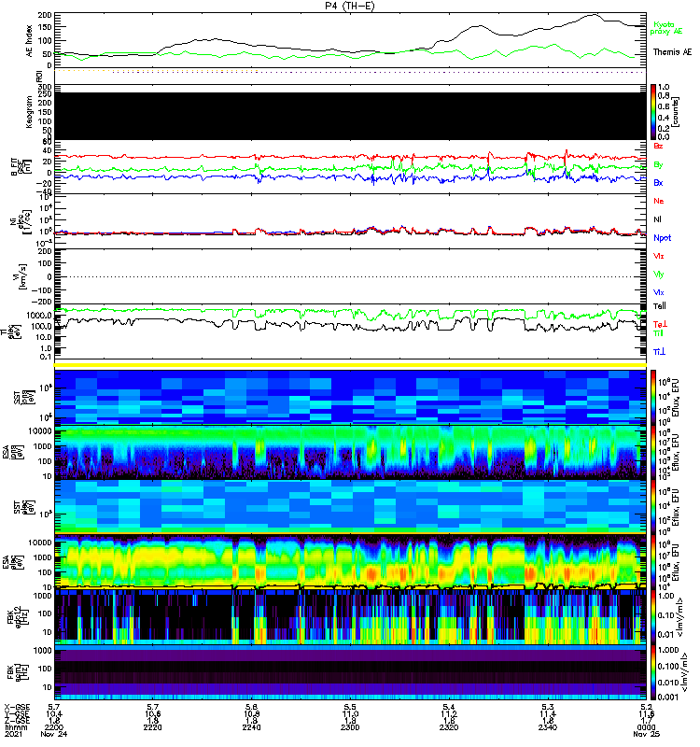The image size is (700, 747).
Task: Click the SST ion spectrogram panel
Action: [351, 396]
